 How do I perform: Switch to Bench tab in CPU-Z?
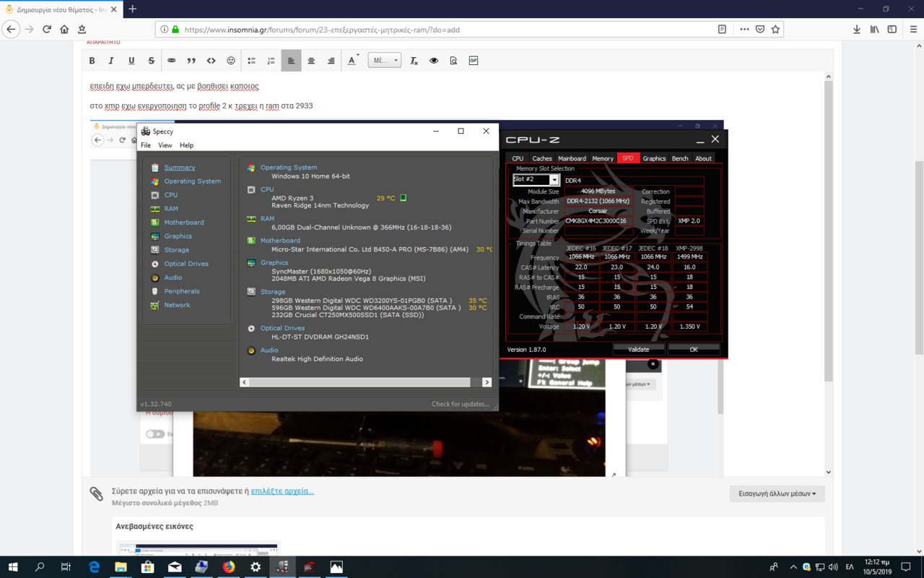point(680,158)
